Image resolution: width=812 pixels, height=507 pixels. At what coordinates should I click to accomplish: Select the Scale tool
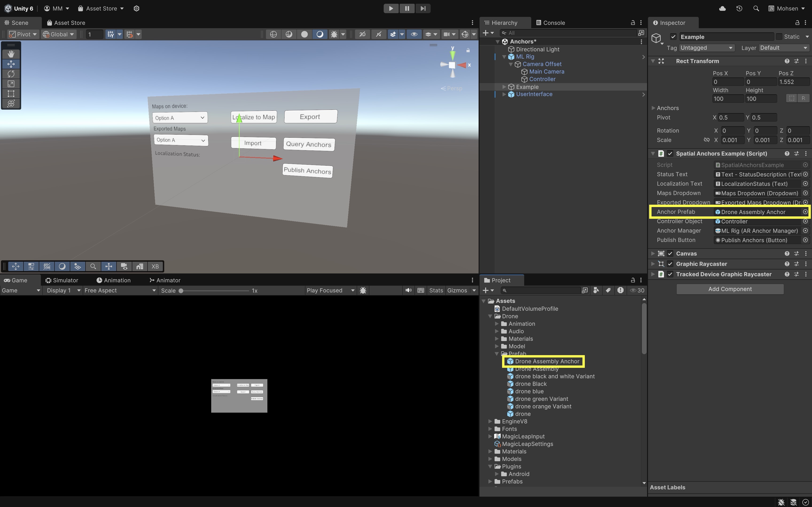[11, 84]
